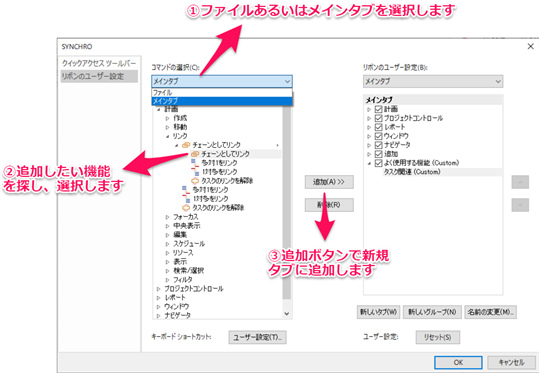Image resolution: width=539 pixels, height=373 pixels.
Task: Expand the 作成 node
Action: [167, 118]
